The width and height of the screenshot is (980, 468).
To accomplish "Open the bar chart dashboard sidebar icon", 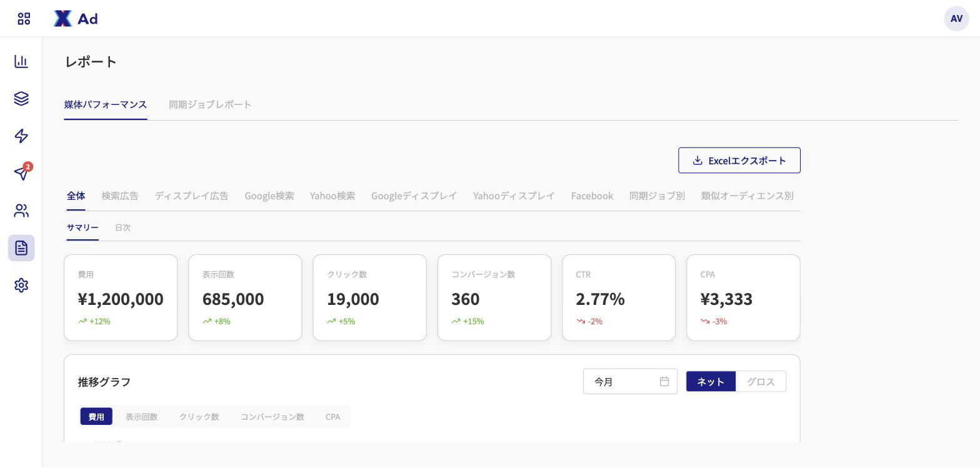I will 21,61.
